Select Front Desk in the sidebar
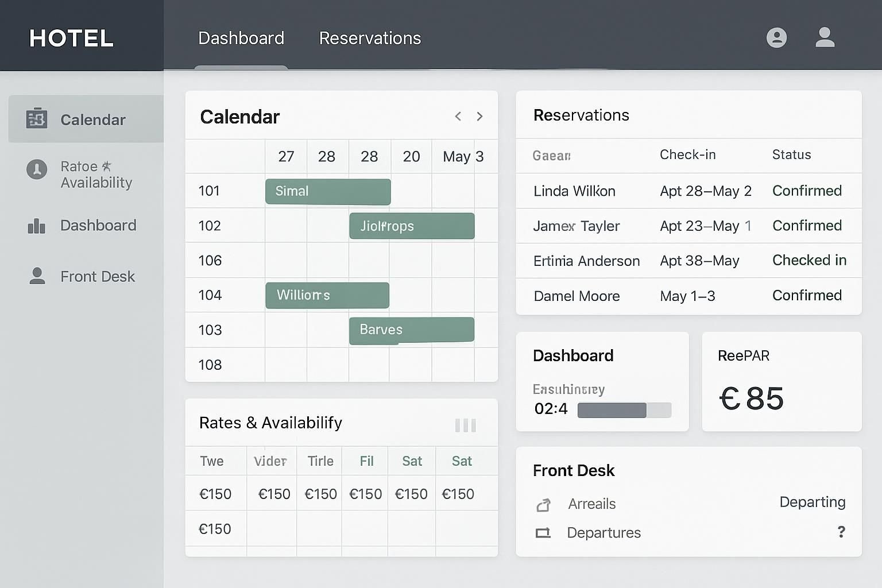The width and height of the screenshot is (882, 588). [98, 277]
